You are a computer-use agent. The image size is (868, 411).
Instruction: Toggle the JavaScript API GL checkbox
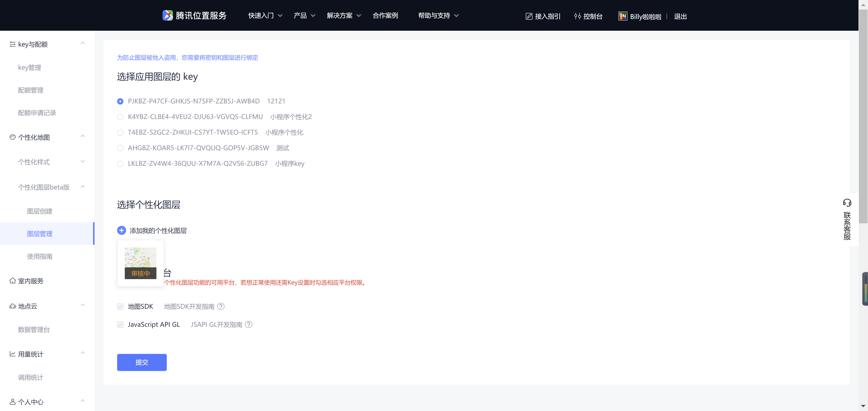(120, 325)
